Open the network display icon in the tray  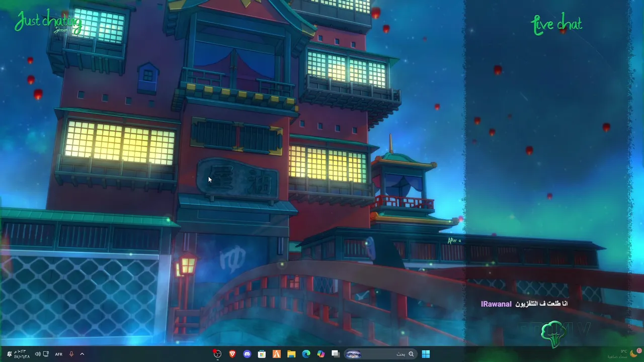(x=46, y=354)
